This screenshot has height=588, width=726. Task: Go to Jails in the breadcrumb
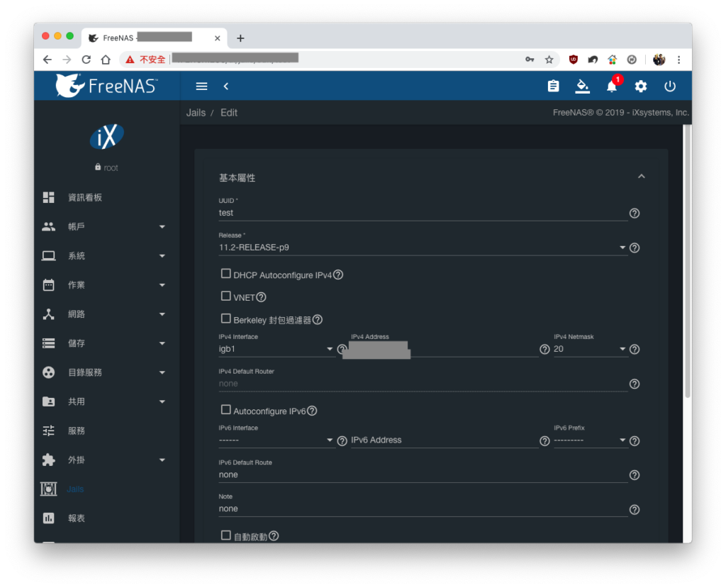(x=196, y=113)
